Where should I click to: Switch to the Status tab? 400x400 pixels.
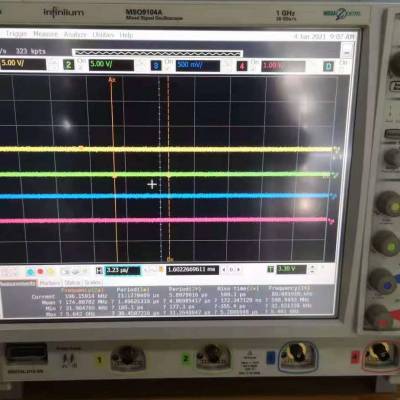[x=72, y=283]
